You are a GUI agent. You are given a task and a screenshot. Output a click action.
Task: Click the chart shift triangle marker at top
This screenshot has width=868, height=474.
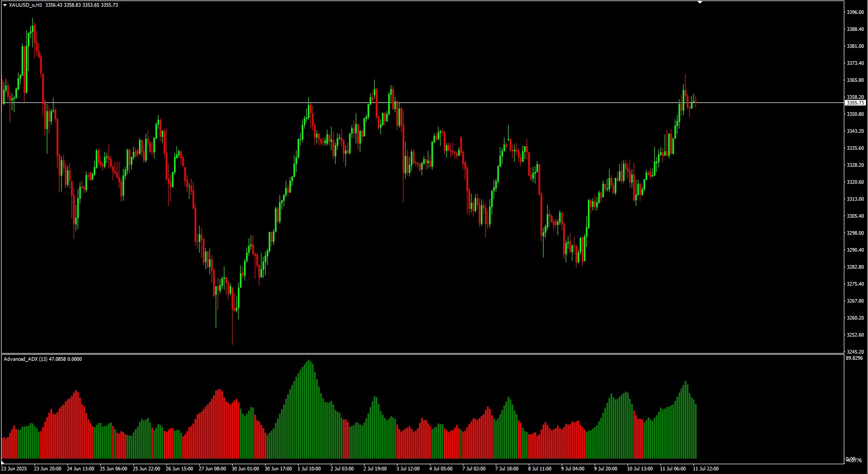click(x=700, y=3)
